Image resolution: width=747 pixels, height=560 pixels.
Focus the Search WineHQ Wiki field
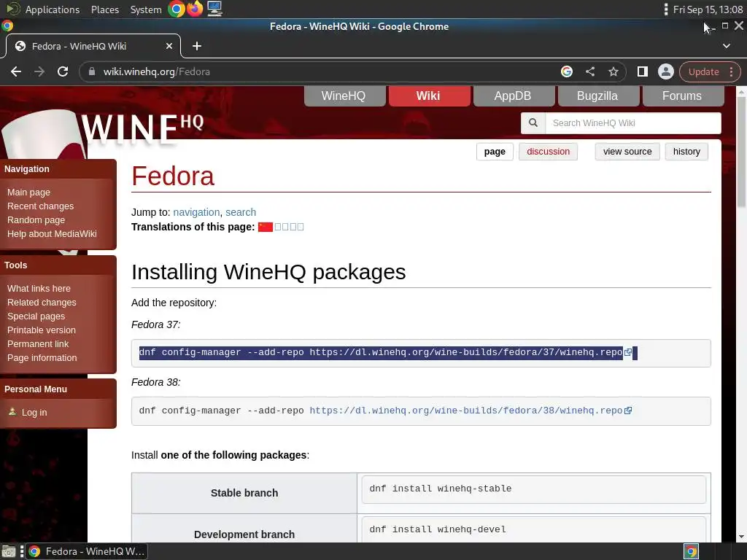coord(633,122)
